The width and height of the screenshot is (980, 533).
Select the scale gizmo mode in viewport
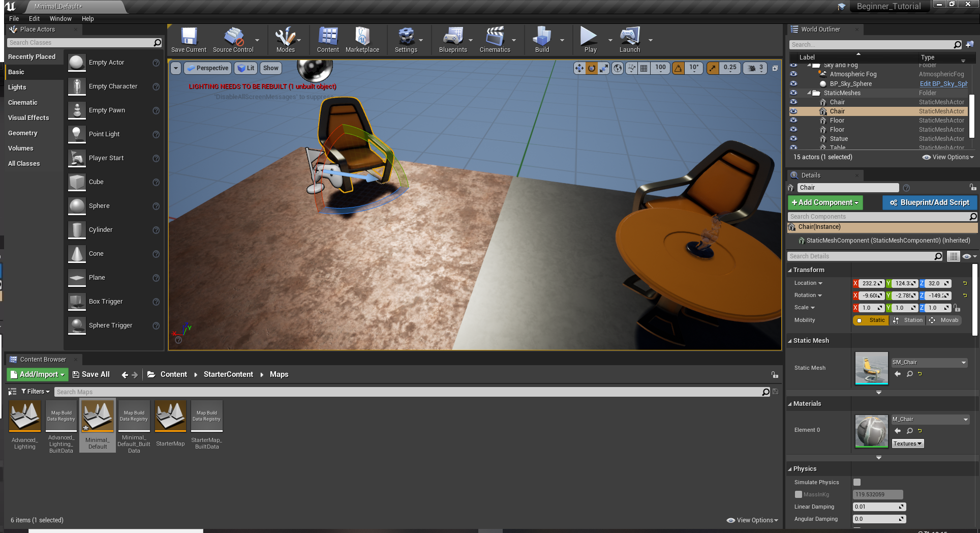(604, 68)
